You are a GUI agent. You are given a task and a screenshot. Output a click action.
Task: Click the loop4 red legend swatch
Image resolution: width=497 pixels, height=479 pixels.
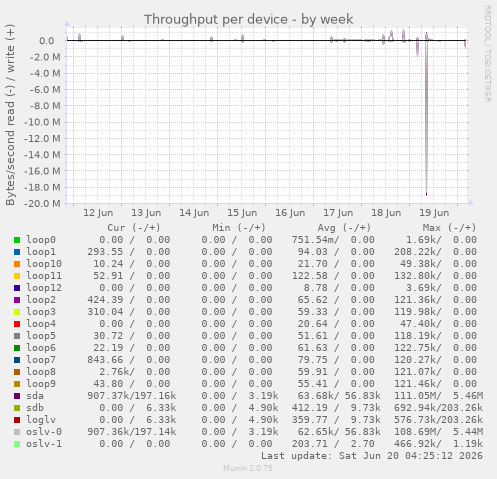click(17, 324)
